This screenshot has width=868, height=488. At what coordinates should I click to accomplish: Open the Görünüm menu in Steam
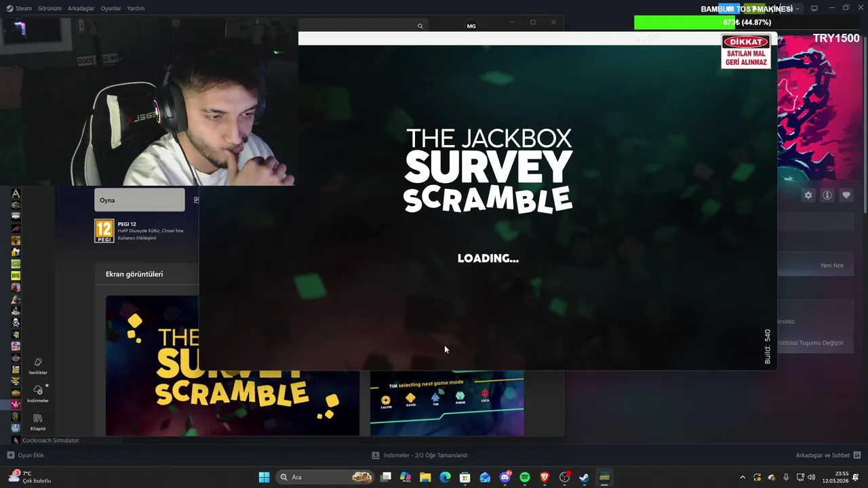pos(50,8)
